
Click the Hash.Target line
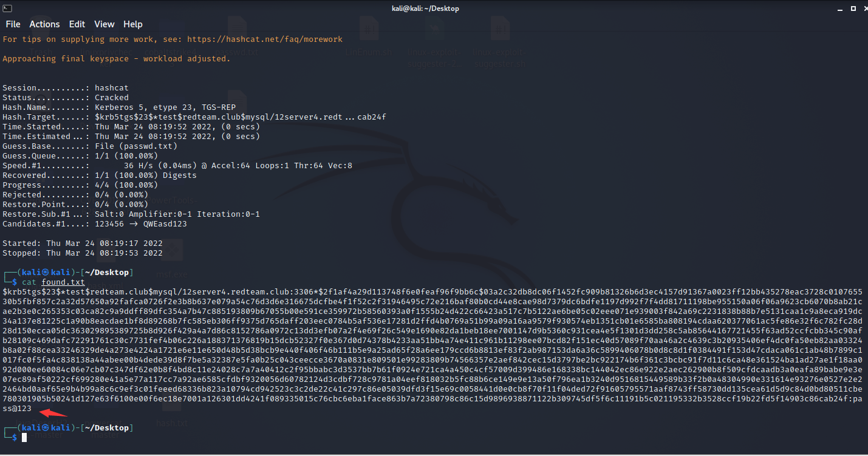(x=194, y=117)
